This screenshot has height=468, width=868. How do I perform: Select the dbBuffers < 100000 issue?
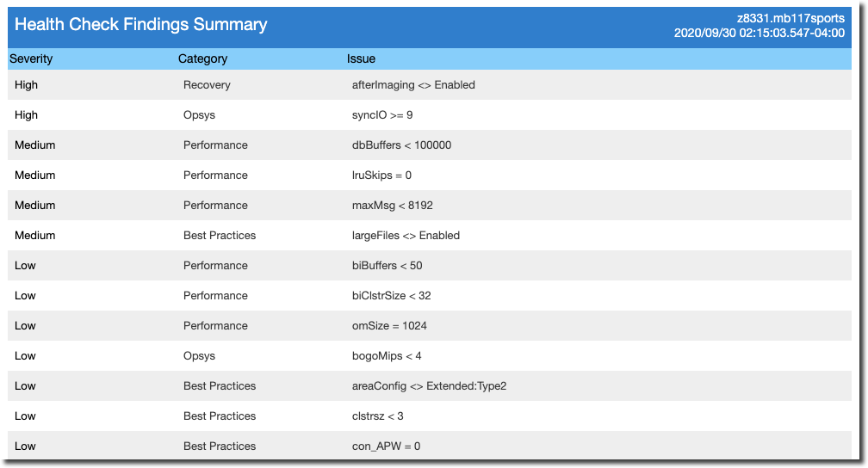pyautogui.click(x=402, y=145)
